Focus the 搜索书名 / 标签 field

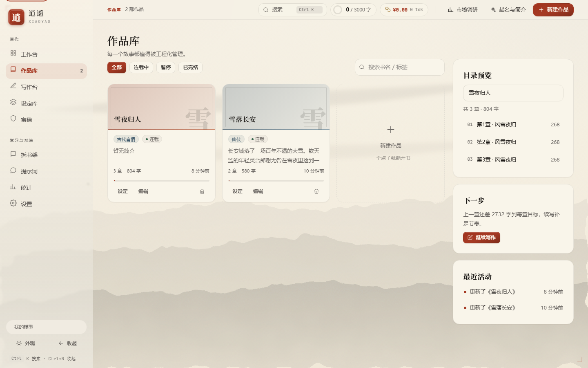coord(400,67)
